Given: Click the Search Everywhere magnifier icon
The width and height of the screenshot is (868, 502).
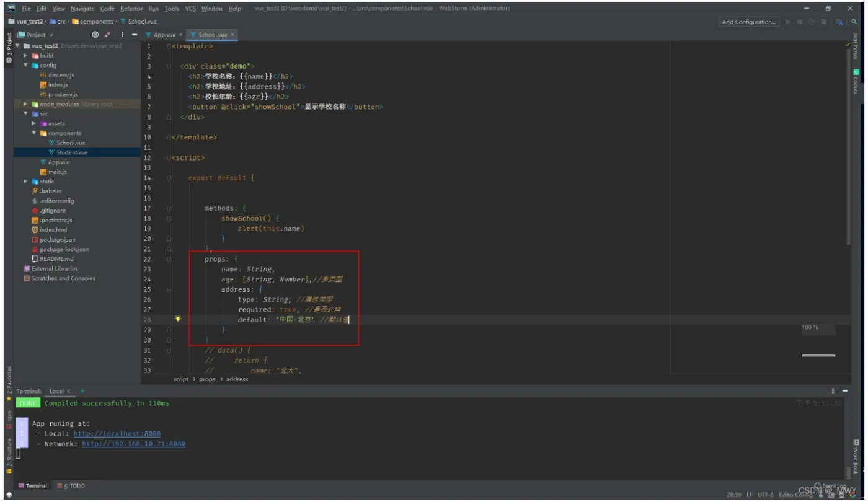Looking at the screenshot, I should point(854,22).
